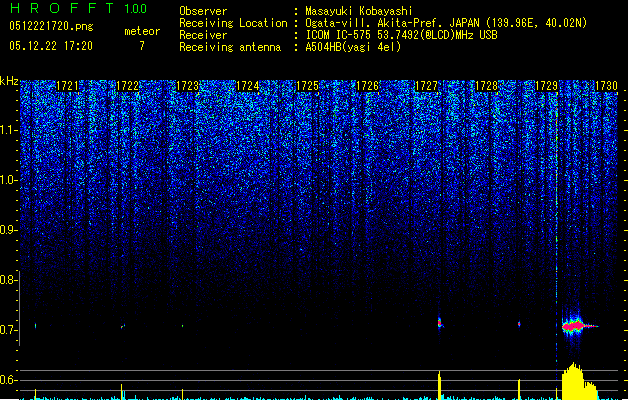The width and height of the screenshot is (629, 400).
Task: Click the Receiving antenna label
Action: coord(230,47)
